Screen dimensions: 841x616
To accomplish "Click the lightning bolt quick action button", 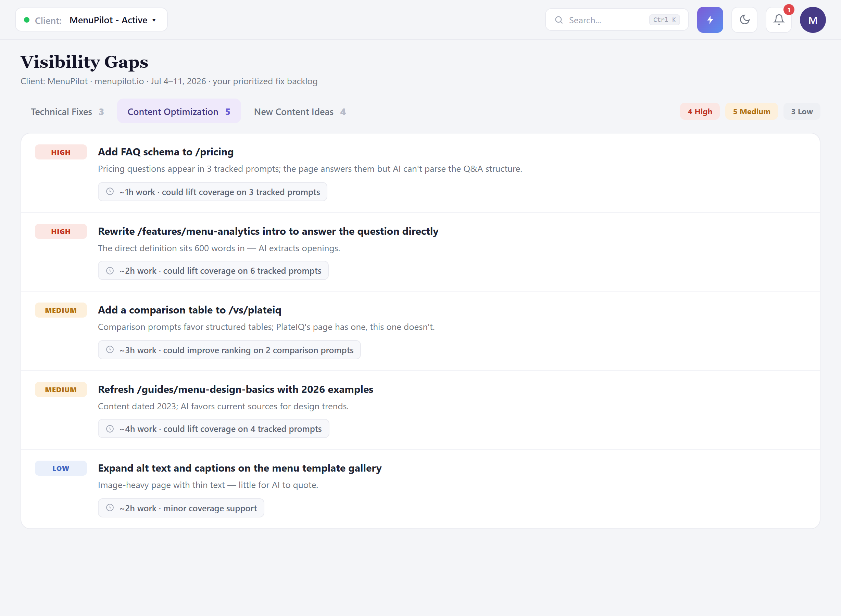I will (x=710, y=20).
